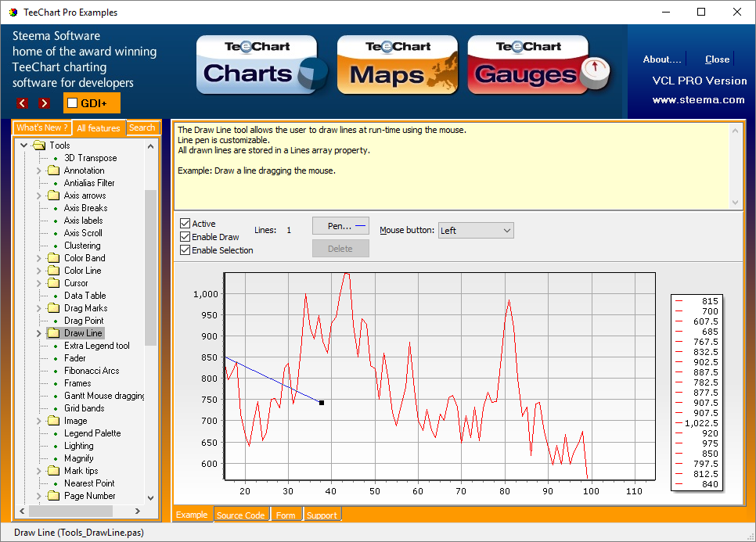Click the Axis arrows folder icon

53,195
